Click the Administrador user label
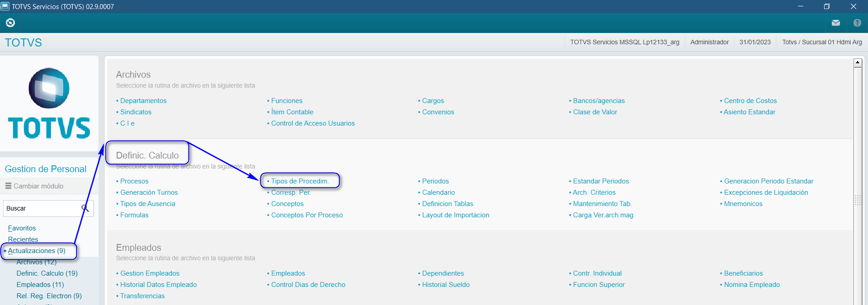This screenshot has height=305, width=868. (x=709, y=42)
